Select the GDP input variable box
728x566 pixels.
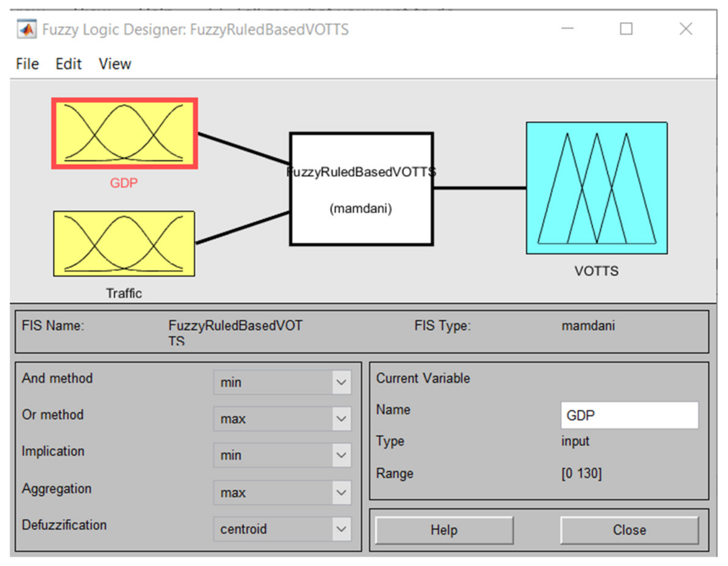[x=124, y=133]
